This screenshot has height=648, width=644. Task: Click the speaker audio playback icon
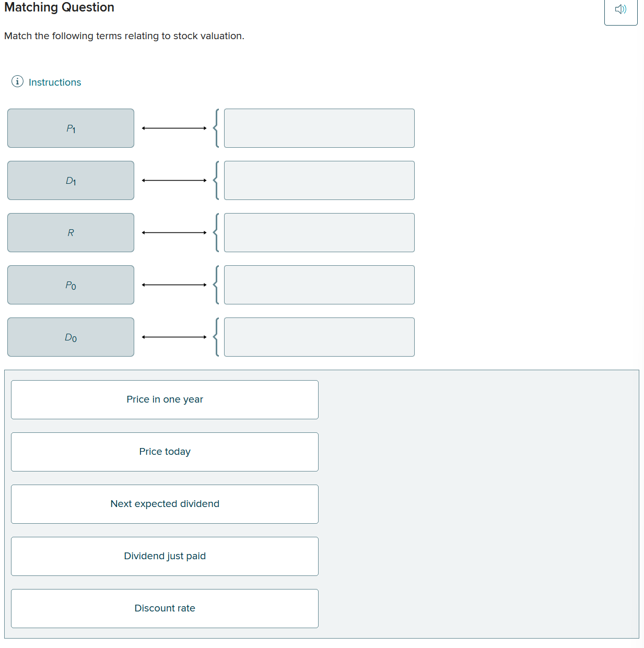click(x=620, y=9)
